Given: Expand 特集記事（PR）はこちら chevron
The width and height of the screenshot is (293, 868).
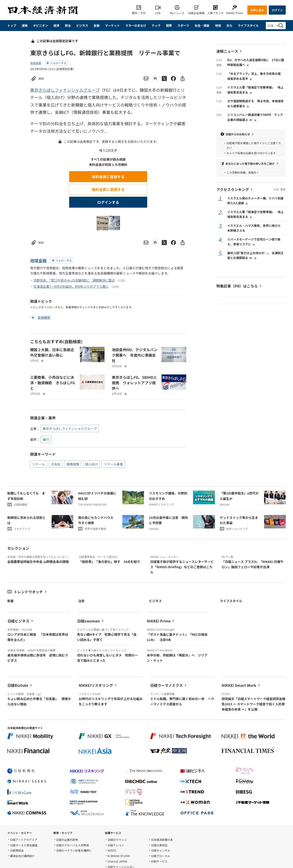Looking at the screenshot, I should [x=260, y=286].
